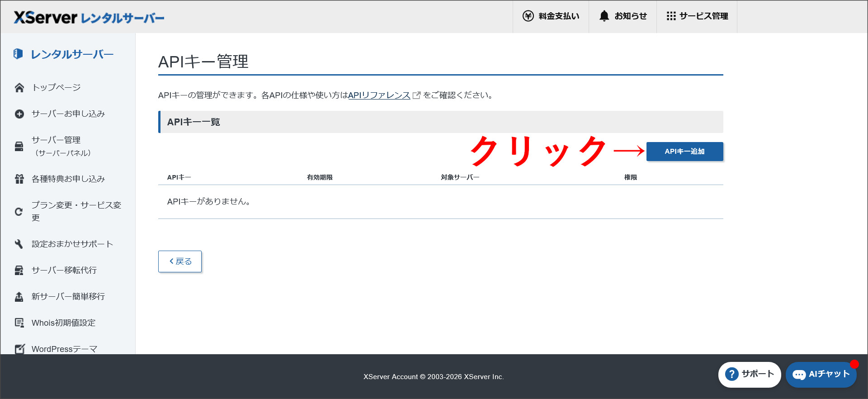Click the edit icon for WordPressテーマ
The image size is (868, 399).
pyautogui.click(x=19, y=349)
